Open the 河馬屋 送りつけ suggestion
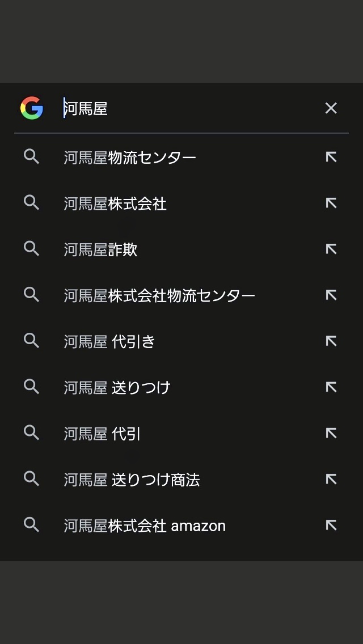363x644 pixels. [116, 387]
